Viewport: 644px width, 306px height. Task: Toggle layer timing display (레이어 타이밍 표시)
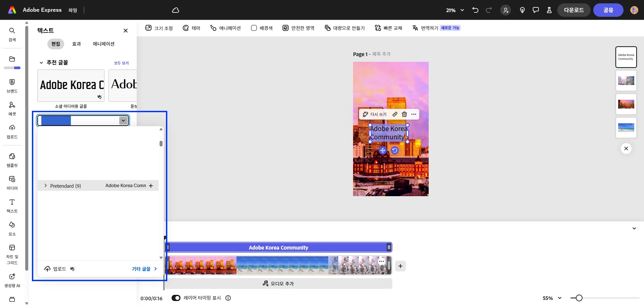coord(176,298)
